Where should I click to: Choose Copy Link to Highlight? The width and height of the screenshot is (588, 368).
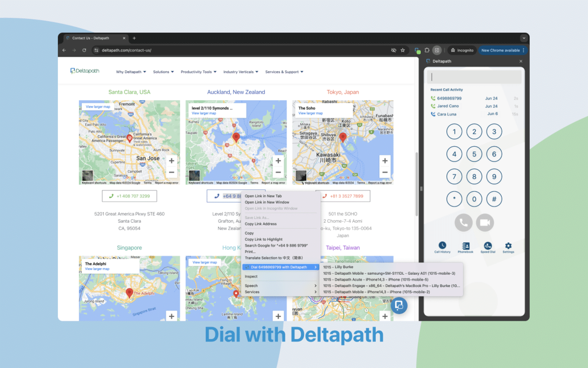pyautogui.click(x=280, y=239)
